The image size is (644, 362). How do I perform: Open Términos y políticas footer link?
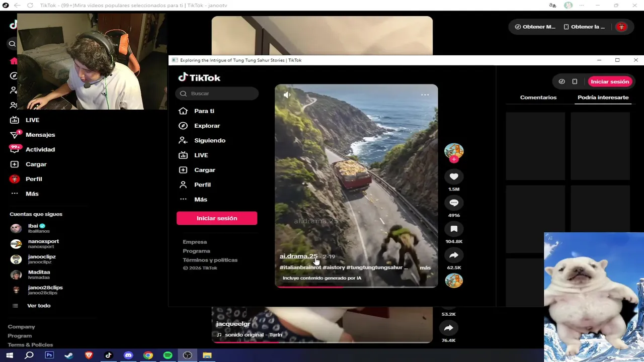click(x=210, y=260)
